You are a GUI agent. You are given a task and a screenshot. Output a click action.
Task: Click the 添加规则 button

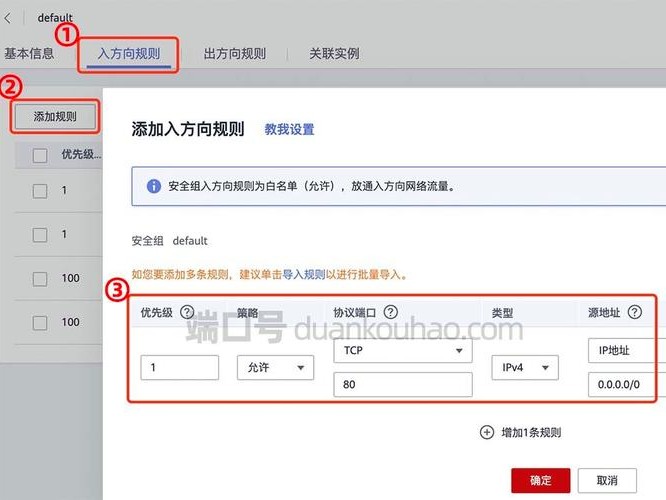click(55, 116)
